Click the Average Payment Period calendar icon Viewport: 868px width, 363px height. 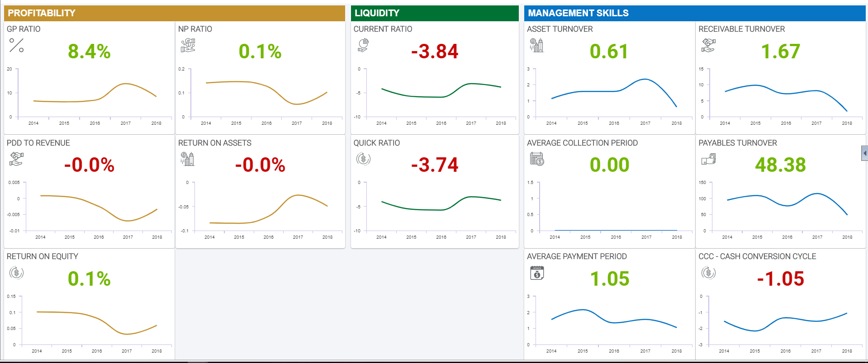[537, 273]
